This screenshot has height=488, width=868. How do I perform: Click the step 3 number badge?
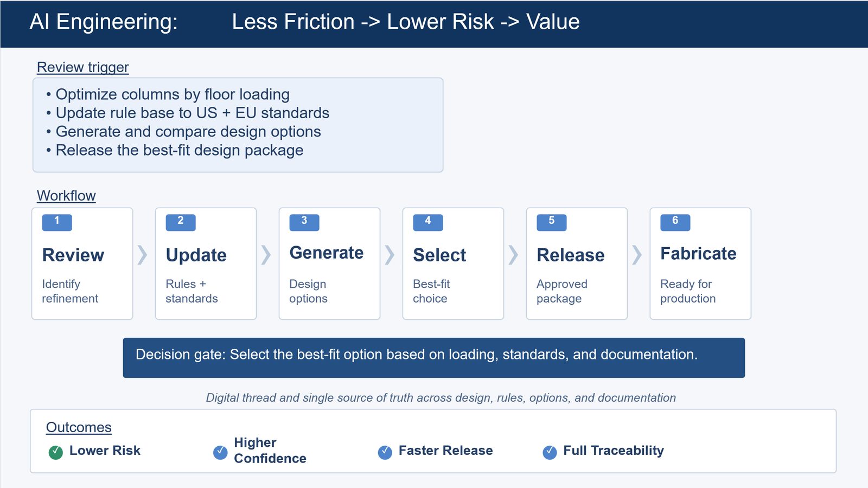point(304,222)
